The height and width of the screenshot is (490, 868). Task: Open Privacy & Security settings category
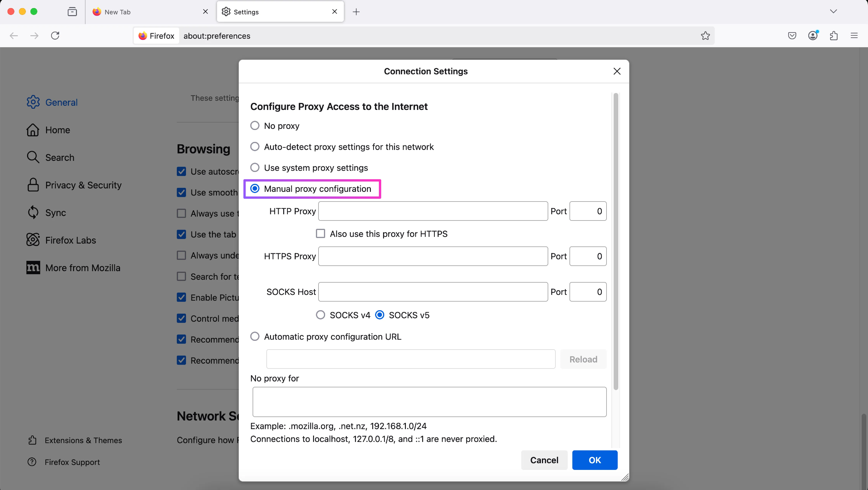(83, 185)
